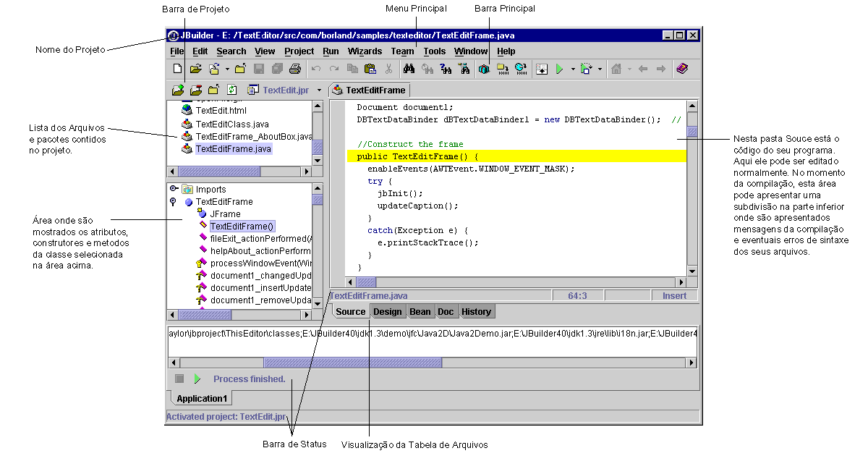Click the Home navigation toolbar icon
The width and height of the screenshot is (868, 469).
[616, 69]
